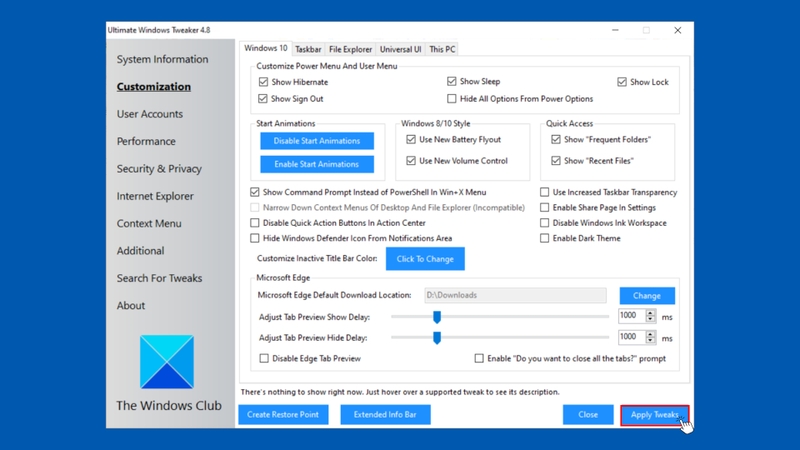Open Security & Privacy section
Screen dimensions: 800x450
(159, 169)
